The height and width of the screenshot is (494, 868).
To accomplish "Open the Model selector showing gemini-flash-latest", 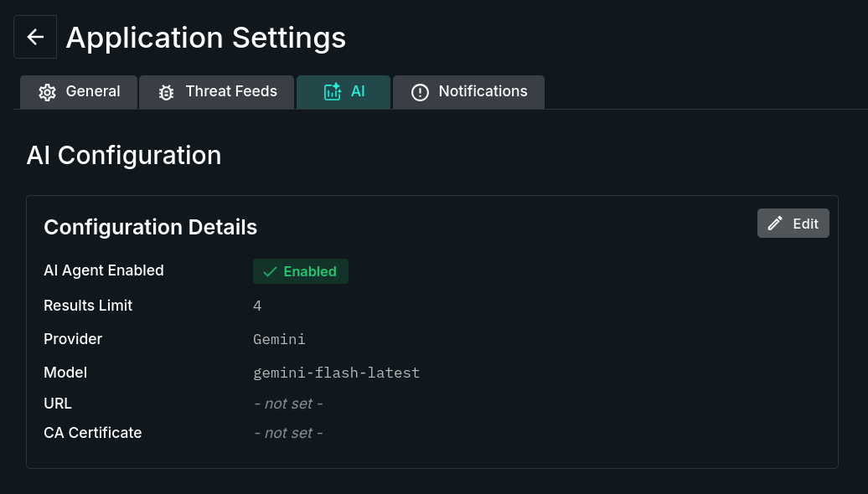I will click(336, 373).
